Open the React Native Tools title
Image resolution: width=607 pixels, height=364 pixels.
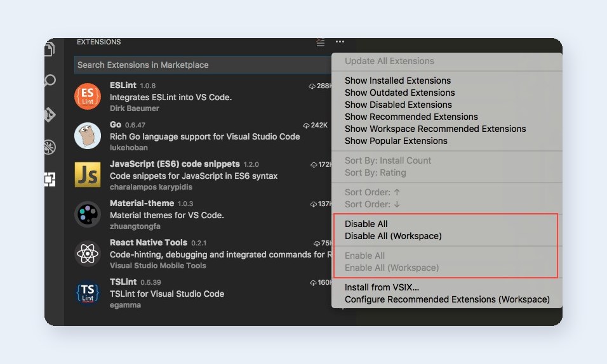(x=149, y=242)
